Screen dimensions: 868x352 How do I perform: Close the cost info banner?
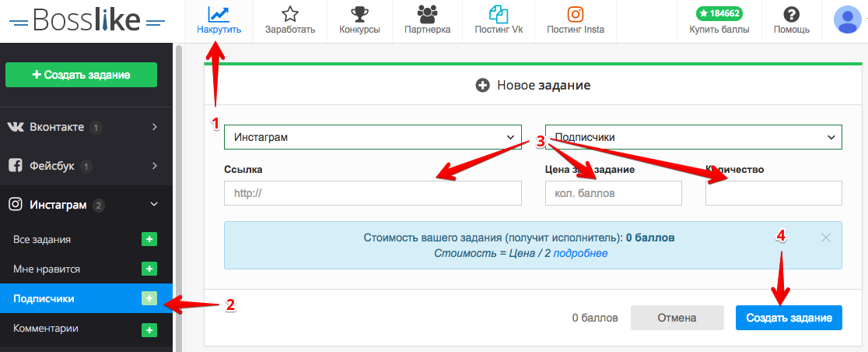coord(826,238)
